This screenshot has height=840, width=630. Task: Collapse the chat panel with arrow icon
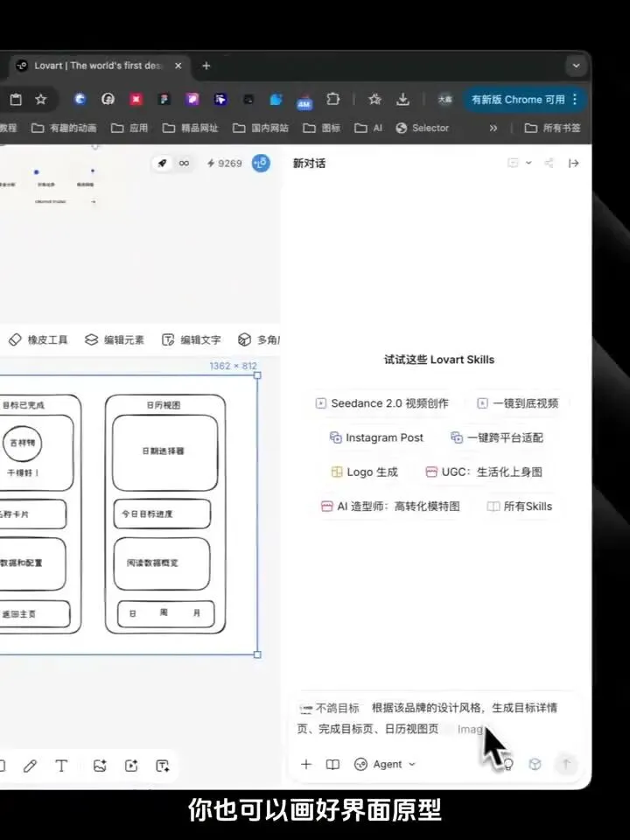(x=574, y=164)
